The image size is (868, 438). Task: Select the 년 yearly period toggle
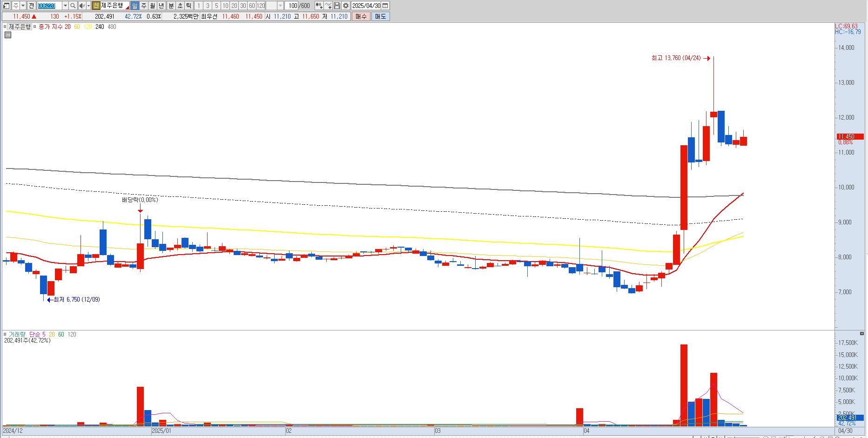[161, 6]
